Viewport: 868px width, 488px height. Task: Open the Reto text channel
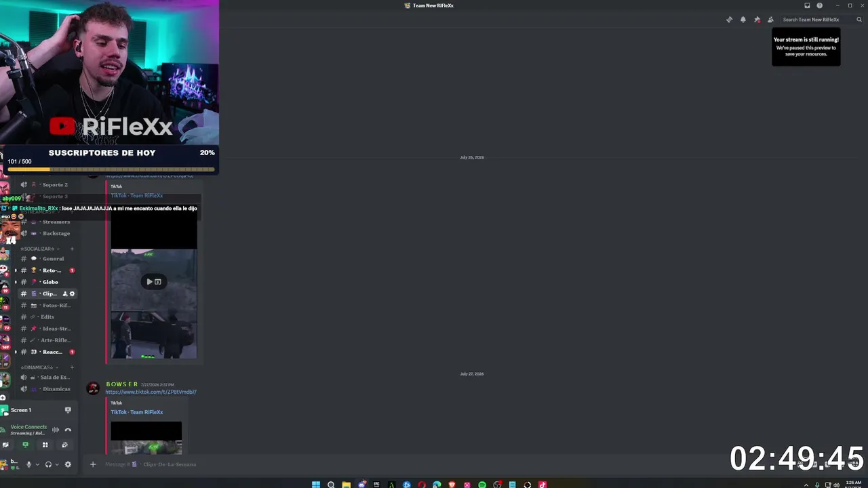(47, 270)
